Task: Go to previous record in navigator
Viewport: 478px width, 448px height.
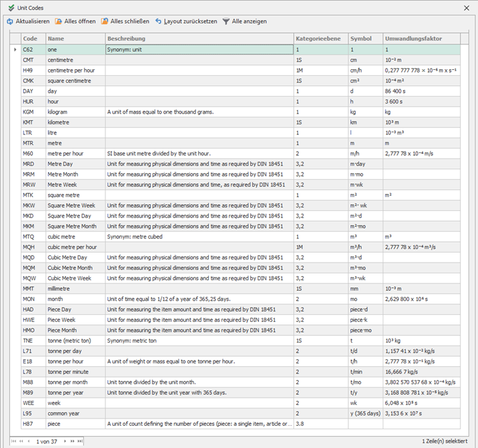Action: click(28, 441)
